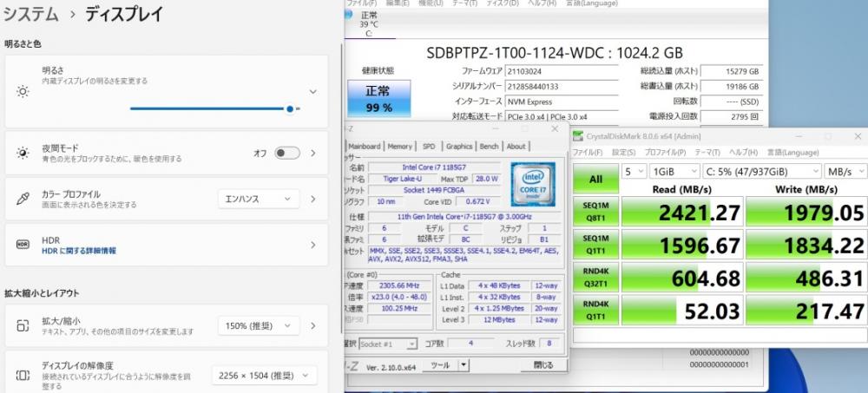Click the 正常 99% health status button
The width and height of the screenshot is (868, 393).
[x=378, y=99]
